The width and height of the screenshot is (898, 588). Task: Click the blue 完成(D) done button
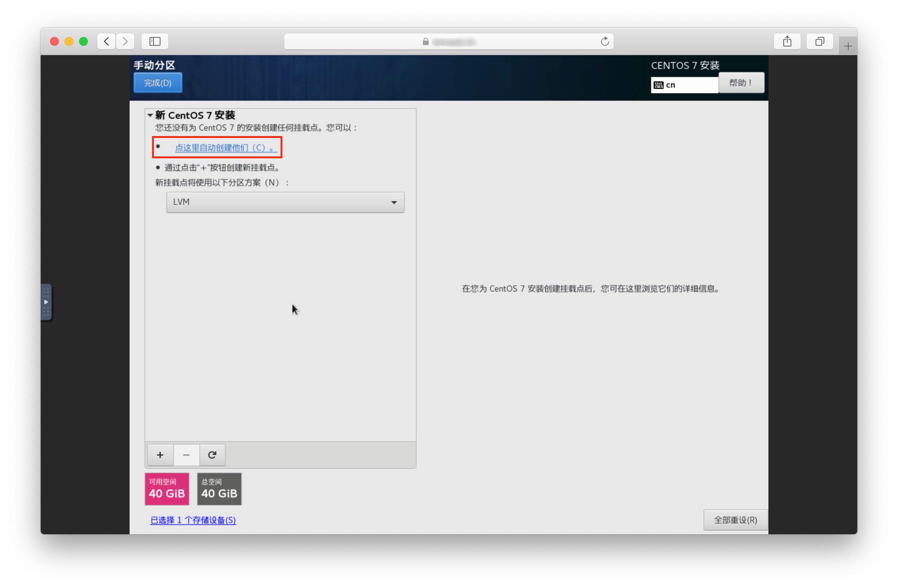[x=158, y=83]
